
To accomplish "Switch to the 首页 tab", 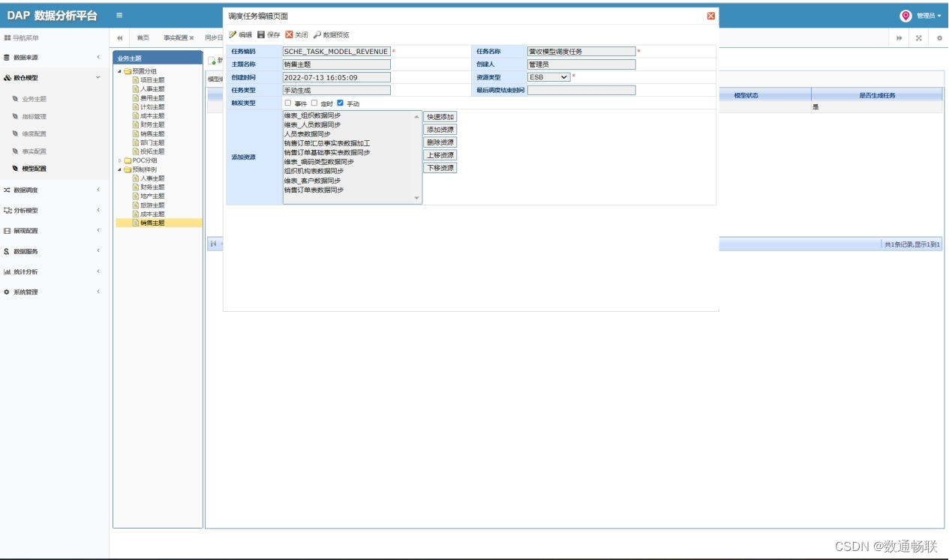I will (x=143, y=37).
